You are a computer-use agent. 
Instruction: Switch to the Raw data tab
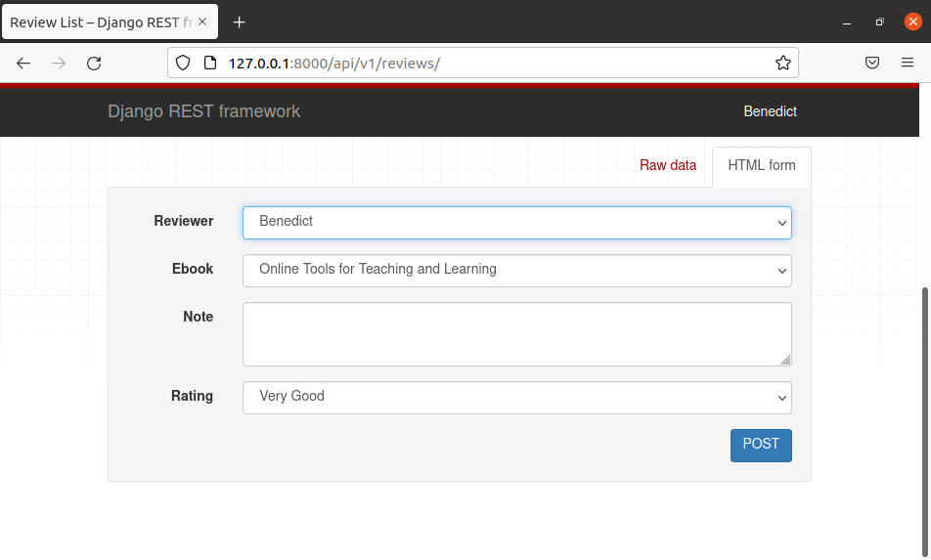pos(667,165)
